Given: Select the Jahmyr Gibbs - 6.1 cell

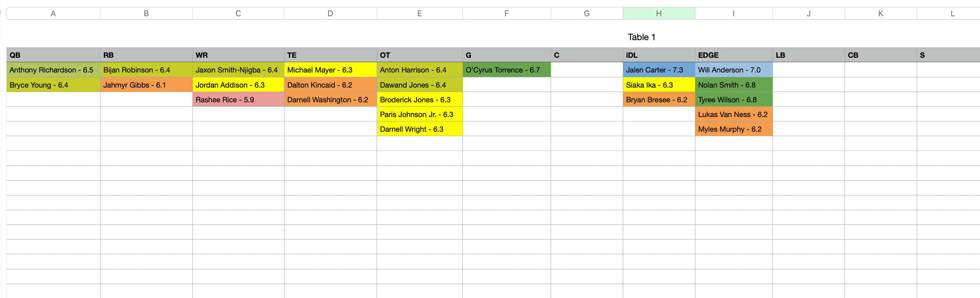Looking at the screenshot, I should coord(146,85).
